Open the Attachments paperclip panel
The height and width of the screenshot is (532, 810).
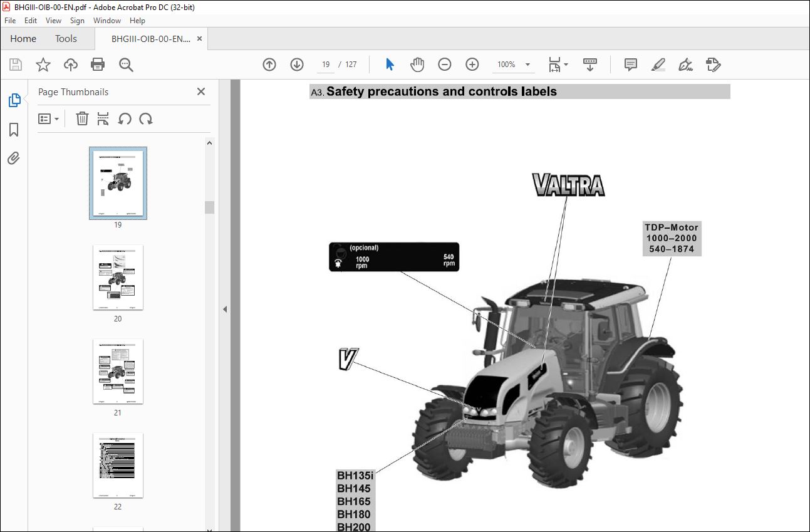coord(14,158)
